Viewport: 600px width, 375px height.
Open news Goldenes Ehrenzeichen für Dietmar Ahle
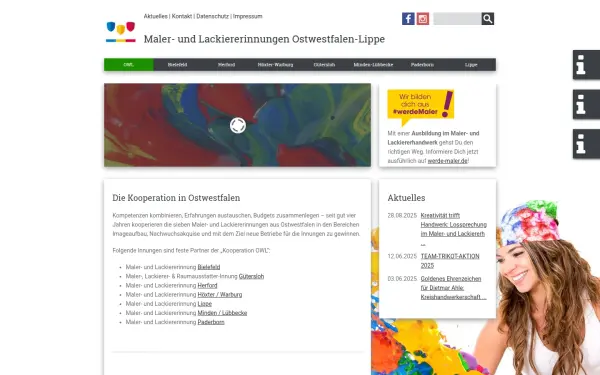point(453,288)
